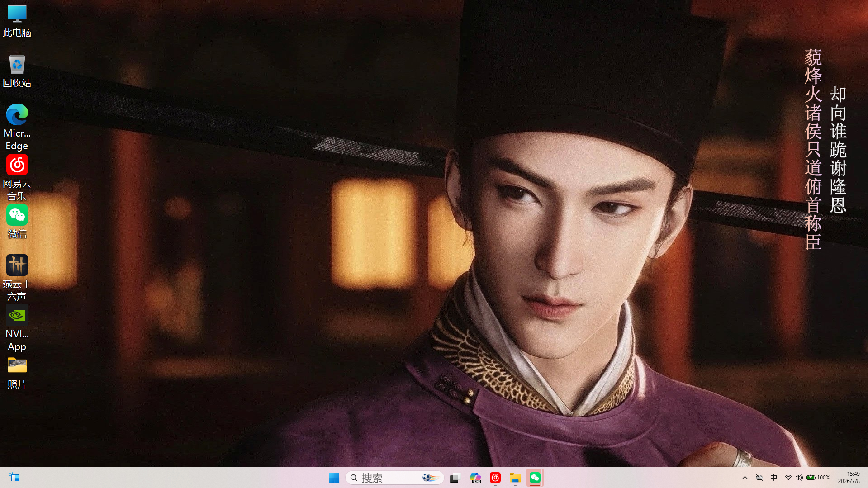Open Microsoft 365 Copilot from taskbar
The width and height of the screenshot is (868, 488).
point(475,478)
